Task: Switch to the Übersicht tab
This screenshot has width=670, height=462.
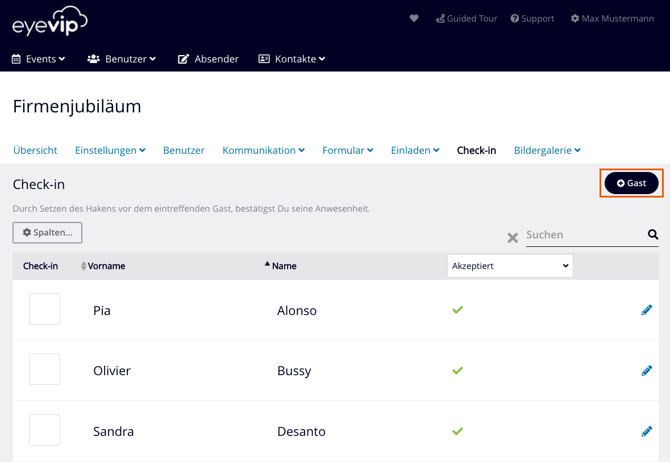Action: (x=35, y=150)
